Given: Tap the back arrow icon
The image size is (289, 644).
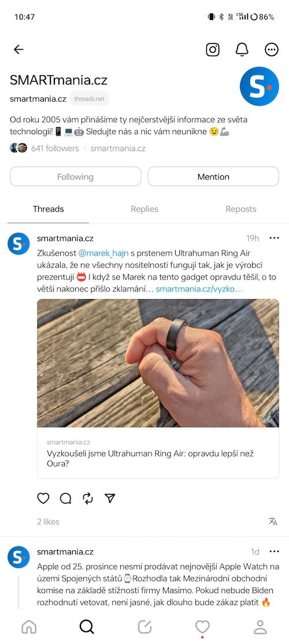Looking at the screenshot, I should pos(18,50).
